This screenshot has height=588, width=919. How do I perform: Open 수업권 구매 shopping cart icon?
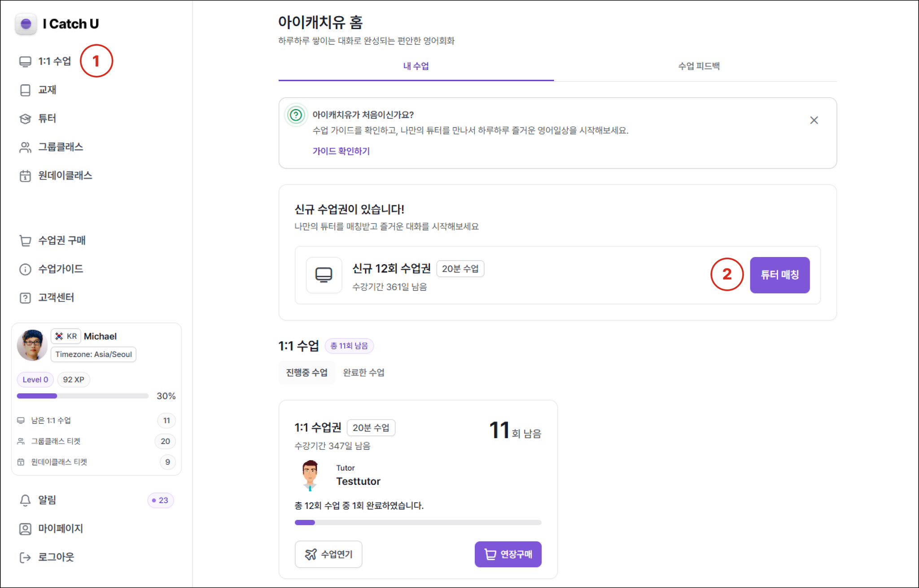click(25, 240)
